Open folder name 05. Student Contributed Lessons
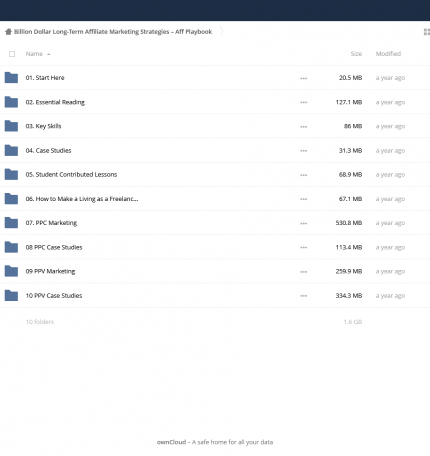 71,174
